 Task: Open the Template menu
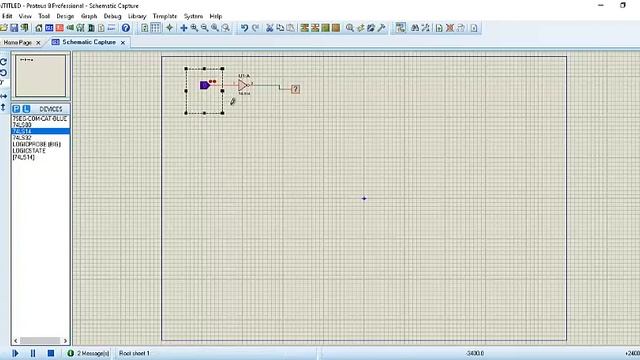coord(165,16)
